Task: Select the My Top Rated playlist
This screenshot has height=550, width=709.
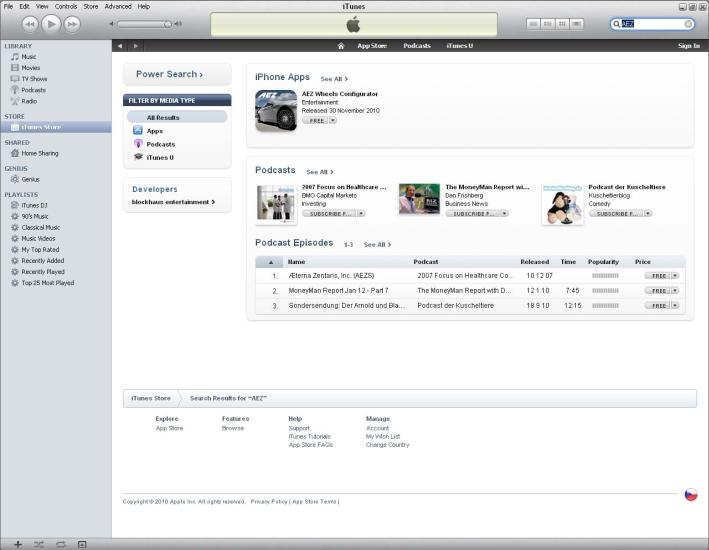Action: (x=40, y=250)
